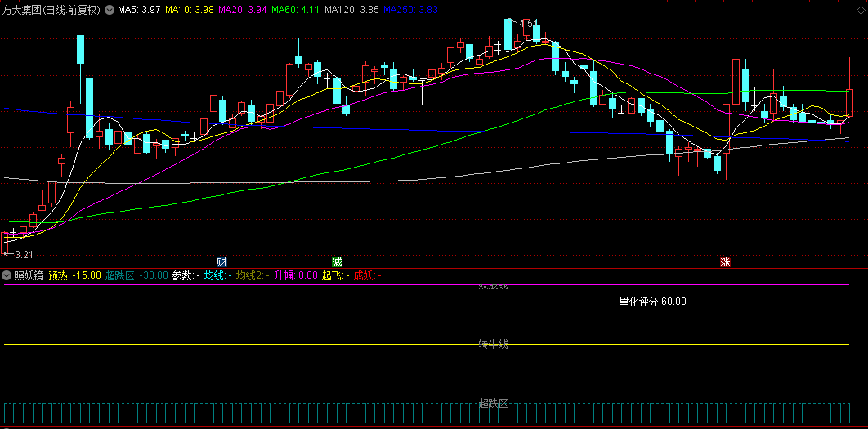Click the MA250: 3.83 label
This screenshot has height=429, width=868.
(x=411, y=10)
